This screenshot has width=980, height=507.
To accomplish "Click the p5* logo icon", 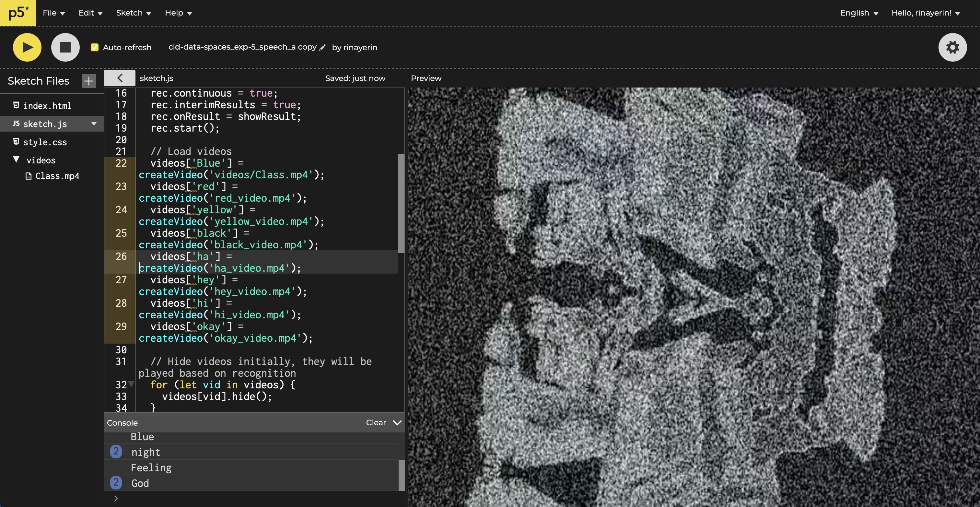I will pos(18,13).
